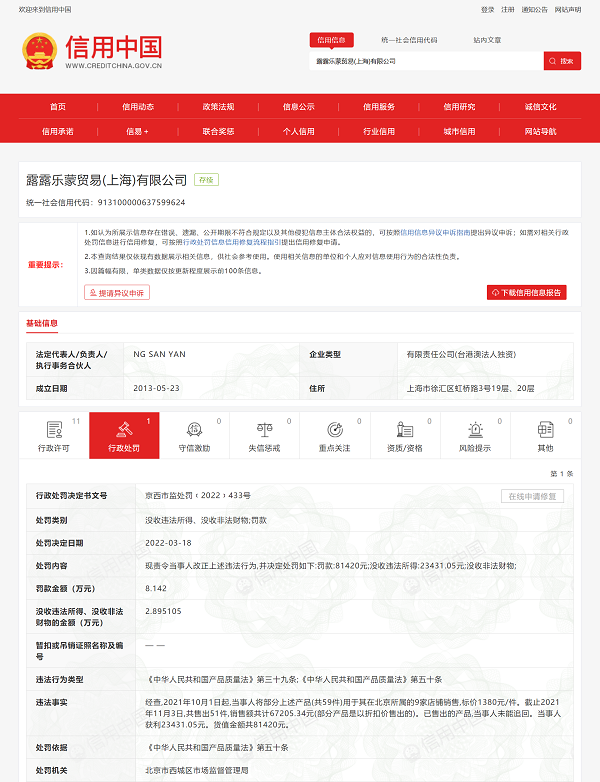
Task: Go to 首页 in the navigation bar
Action: pos(58,107)
